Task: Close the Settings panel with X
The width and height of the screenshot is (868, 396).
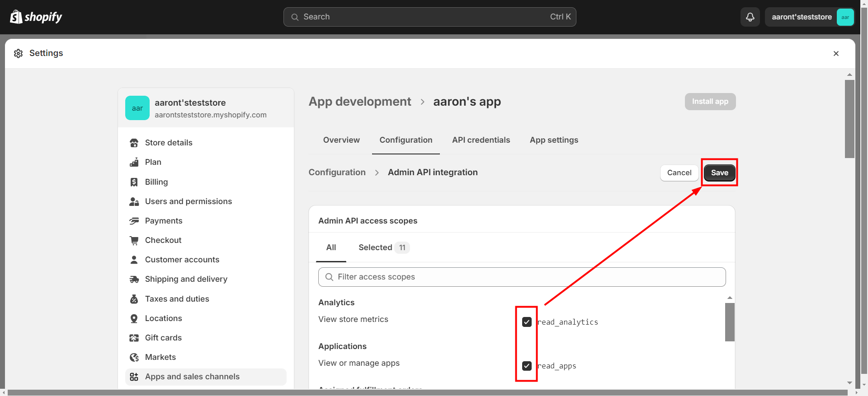Action: pos(836,53)
